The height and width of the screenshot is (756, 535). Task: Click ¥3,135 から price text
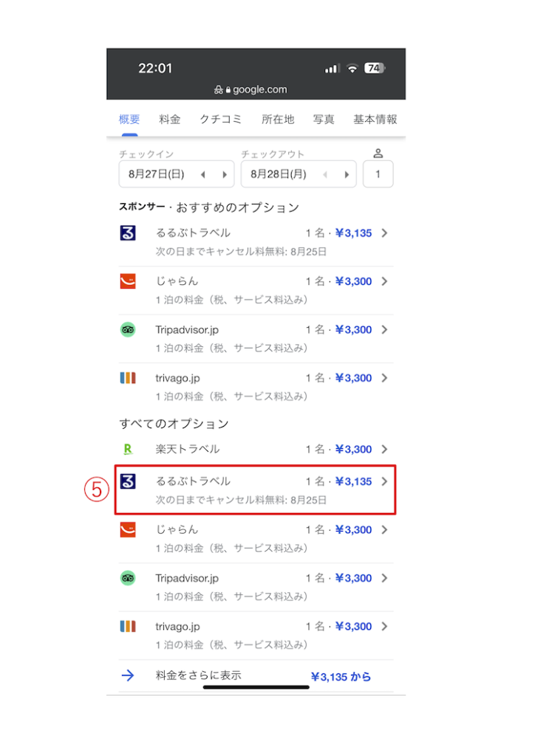click(x=341, y=677)
